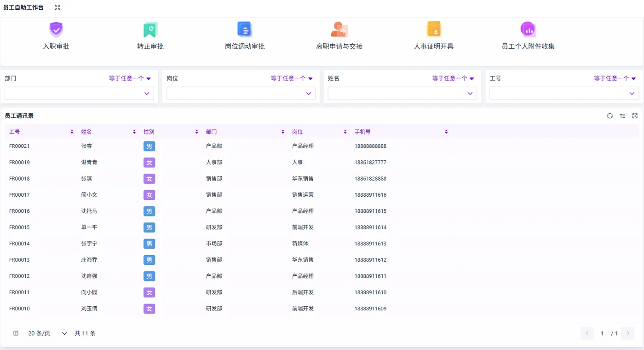Open the 人事证明开具 certificate icon
The width and height of the screenshot is (644, 350).
(434, 29)
